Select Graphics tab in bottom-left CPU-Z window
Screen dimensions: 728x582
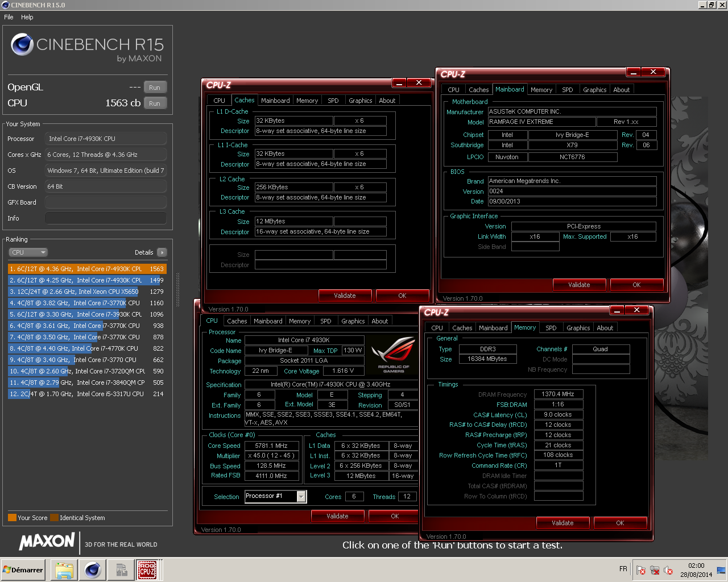353,321
